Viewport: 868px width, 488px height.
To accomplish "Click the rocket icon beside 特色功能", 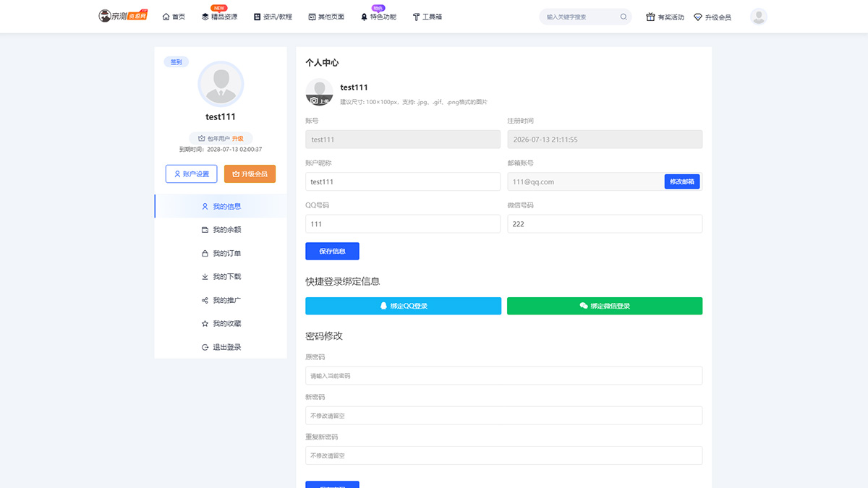I will pyautogui.click(x=364, y=17).
